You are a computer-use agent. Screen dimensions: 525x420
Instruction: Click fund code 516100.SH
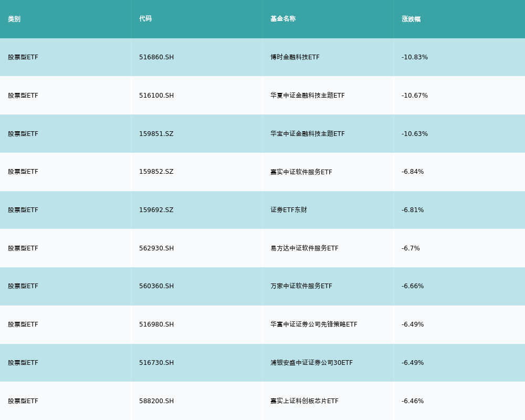click(x=156, y=96)
